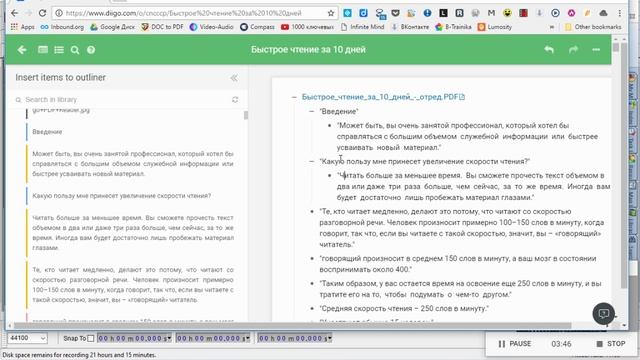This screenshot has width=640, height=360.
Task: Open the Other bookmarks folder
Action: (593, 27)
